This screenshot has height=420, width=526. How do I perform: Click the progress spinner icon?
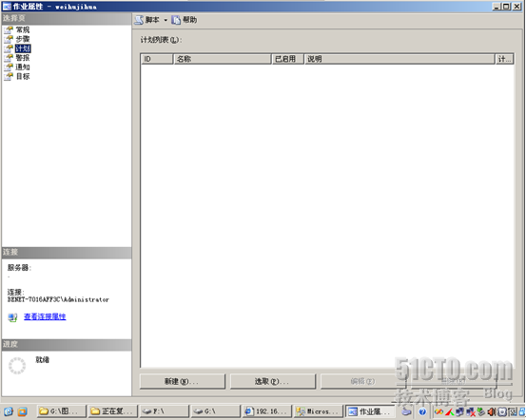point(17,366)
